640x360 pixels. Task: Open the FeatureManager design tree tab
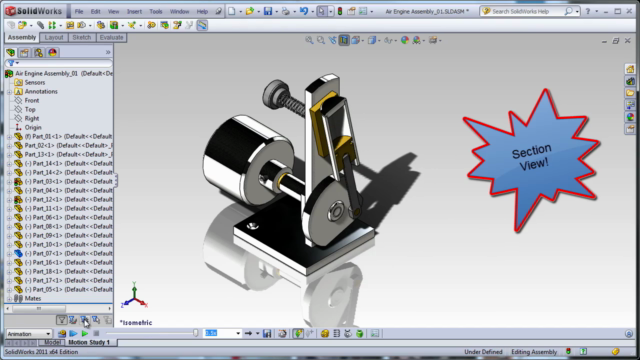pos(11,52)
